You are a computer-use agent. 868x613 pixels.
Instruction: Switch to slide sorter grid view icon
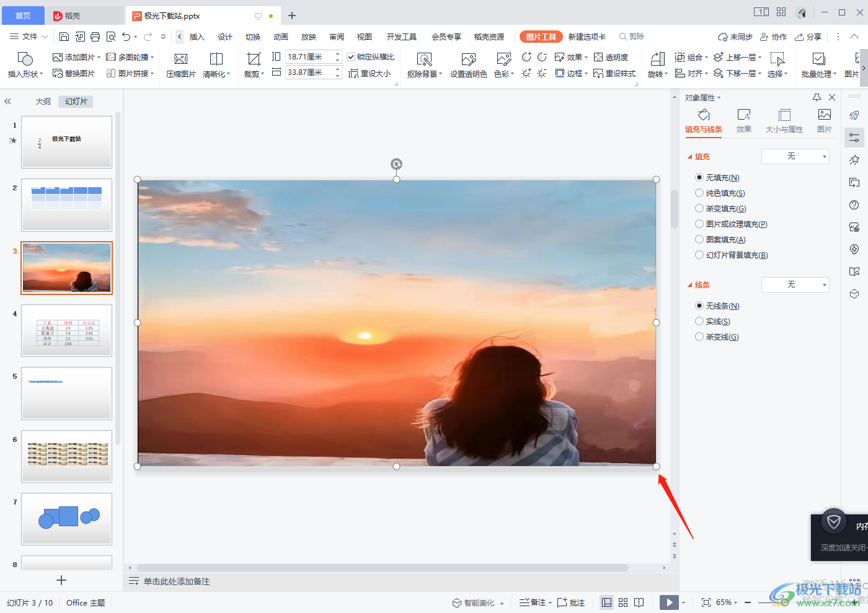coord(623,602)
